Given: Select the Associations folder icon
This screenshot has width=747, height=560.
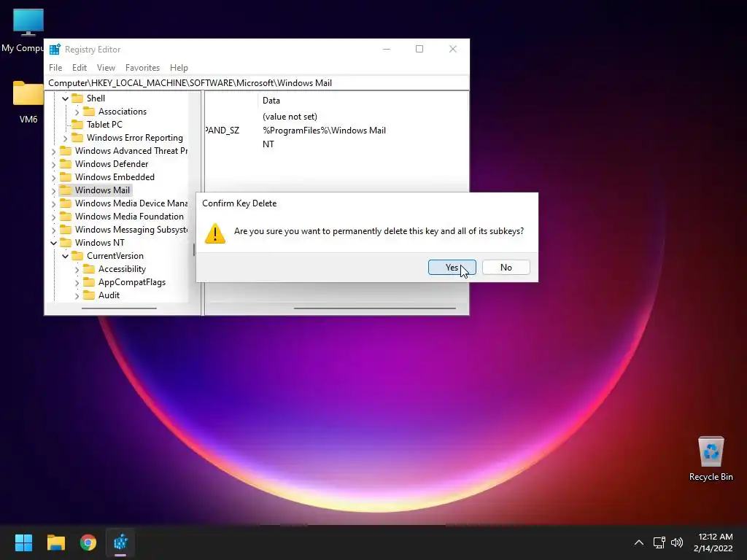Looking at the screenshot, I should click(x=88, y=112).
